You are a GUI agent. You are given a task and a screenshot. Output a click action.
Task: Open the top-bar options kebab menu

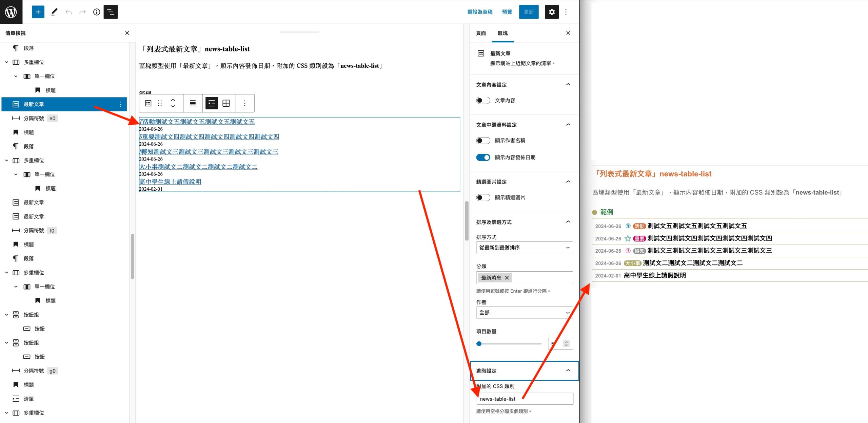pyautogui.click(x=566, y=12)
